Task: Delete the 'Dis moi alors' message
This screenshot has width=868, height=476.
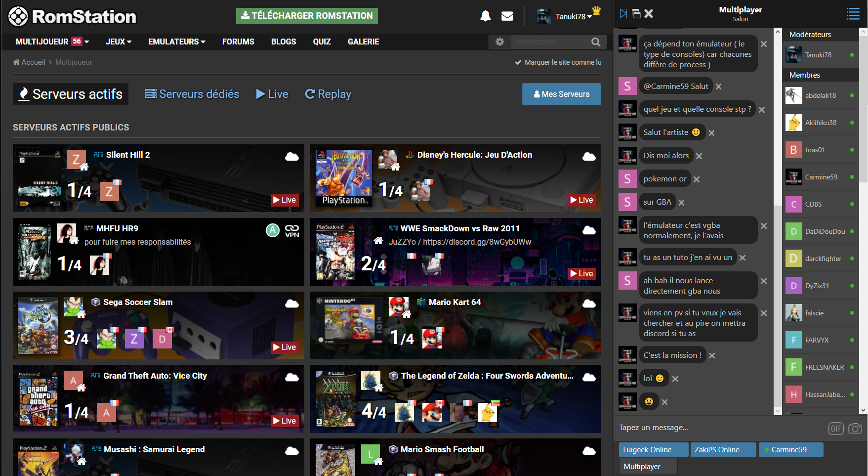Action: pos(699,156)
